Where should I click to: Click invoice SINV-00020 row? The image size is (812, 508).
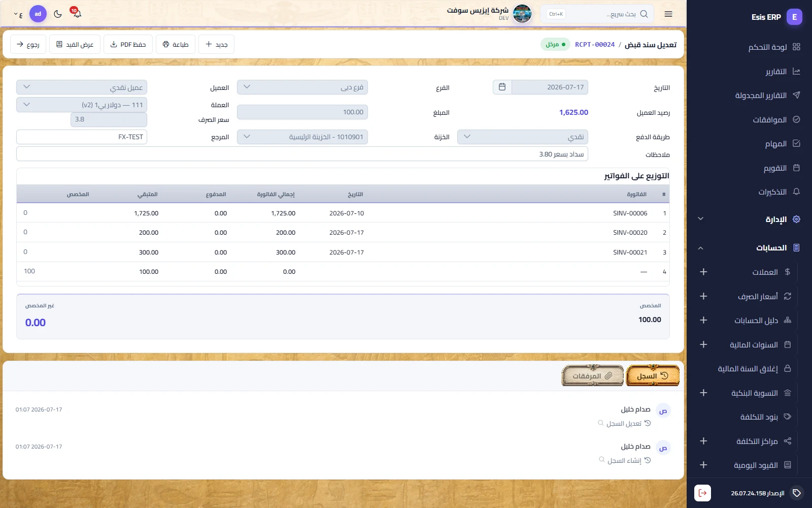tap(343, 232)
